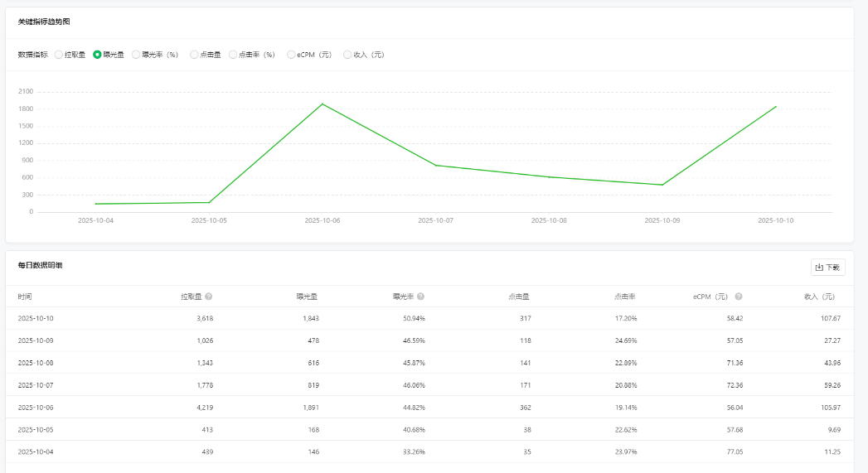Click the chart low point at 2025-10-09
The image size is (868, 473).
[662, 185]
